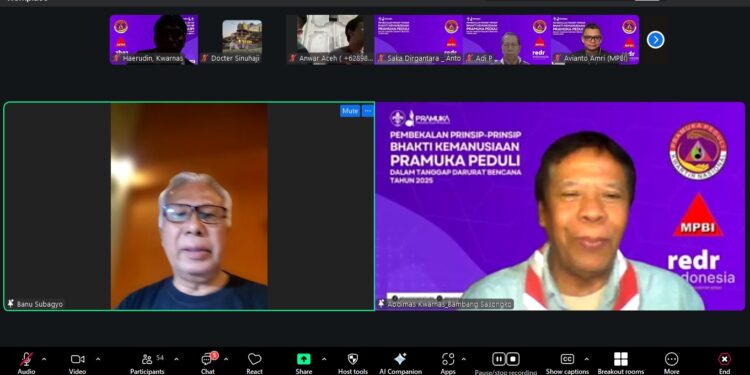Click the green Share screen icon
The image size is (750, 375).
pyautogui.click(x=304, y=359)
